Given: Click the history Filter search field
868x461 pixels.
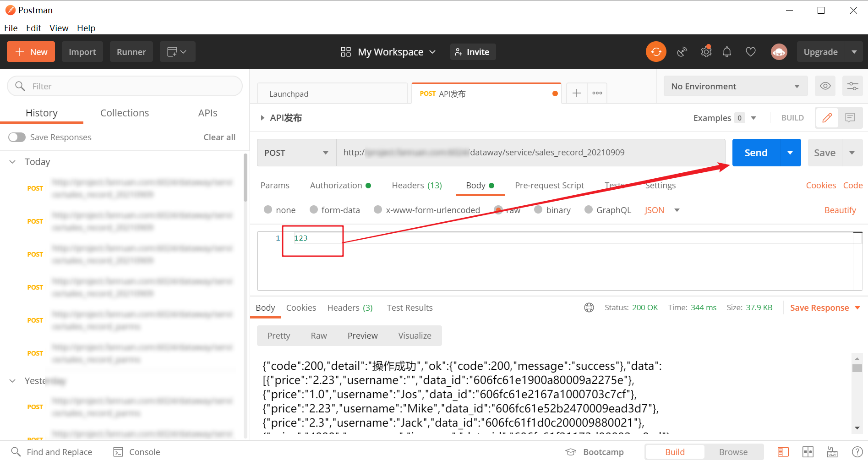Looking at the screenshot, I should 125,86.
